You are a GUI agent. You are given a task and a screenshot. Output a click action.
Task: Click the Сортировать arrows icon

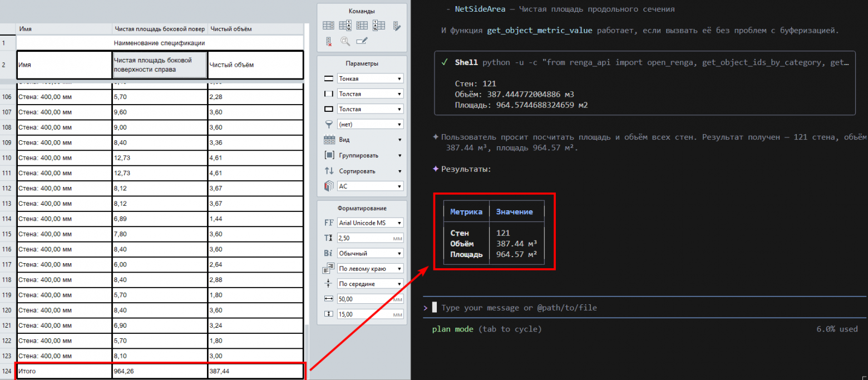click(x=329, y=171)
